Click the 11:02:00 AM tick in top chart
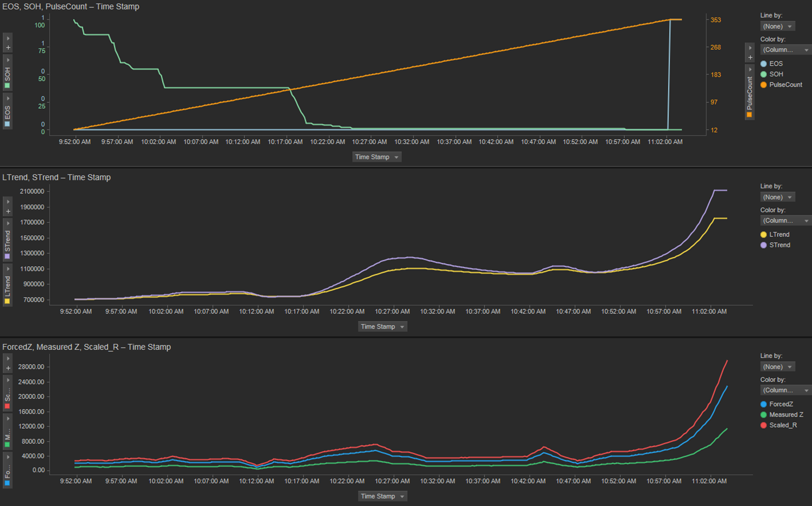 coord(665,142)
